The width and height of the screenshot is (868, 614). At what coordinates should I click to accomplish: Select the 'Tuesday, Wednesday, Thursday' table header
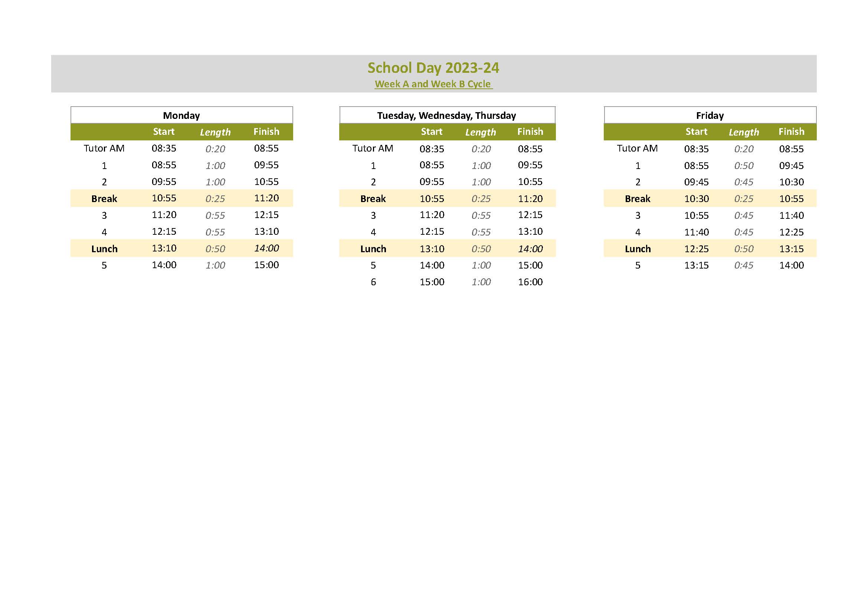[x=446, y=116]
